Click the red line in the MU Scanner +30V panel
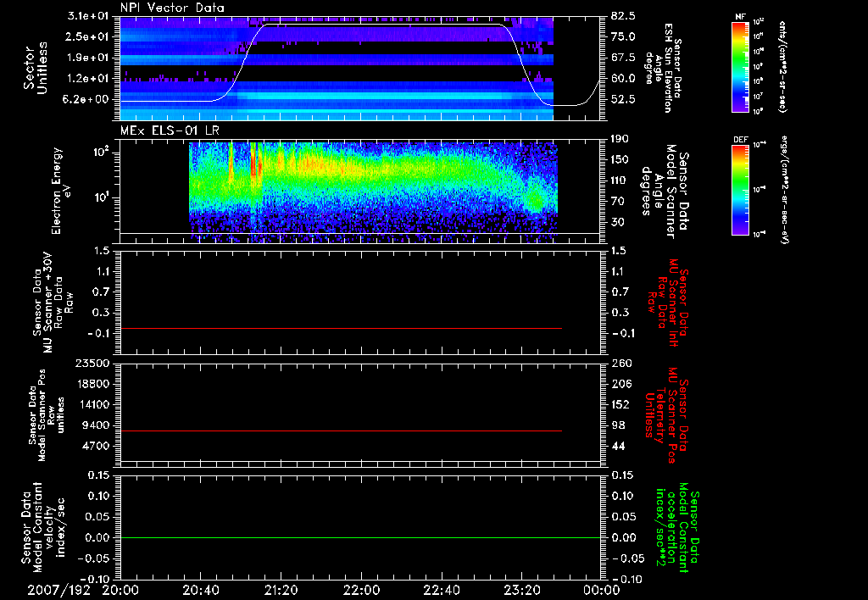This screenshot has width=868, height=600. pyautogui.click(x=341, y=328)
